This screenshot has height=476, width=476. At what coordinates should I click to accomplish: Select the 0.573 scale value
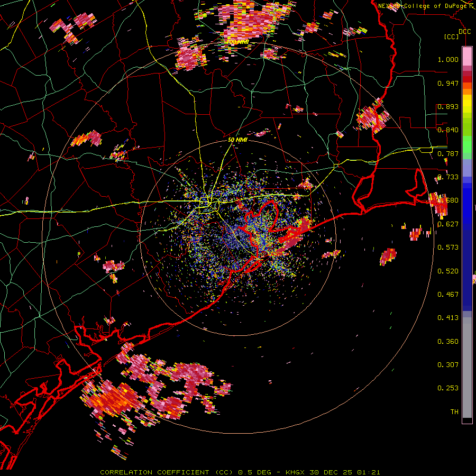tap(448, 248)
